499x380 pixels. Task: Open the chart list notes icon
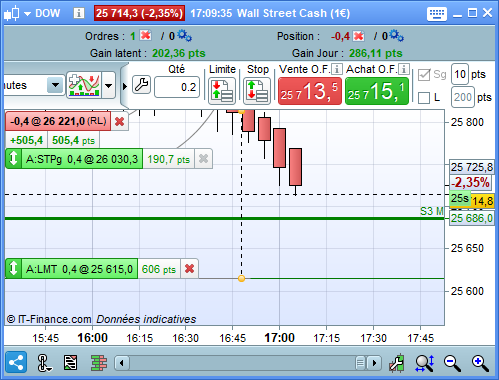pos(70,363)
